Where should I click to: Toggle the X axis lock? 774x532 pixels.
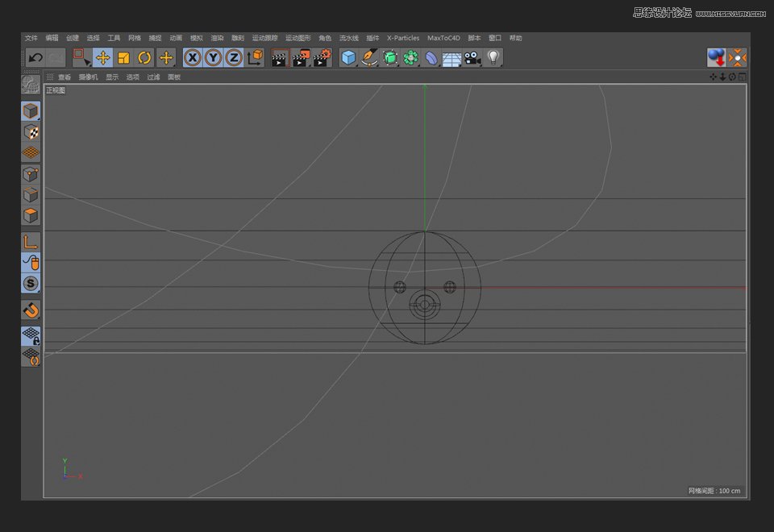[192, 57]
